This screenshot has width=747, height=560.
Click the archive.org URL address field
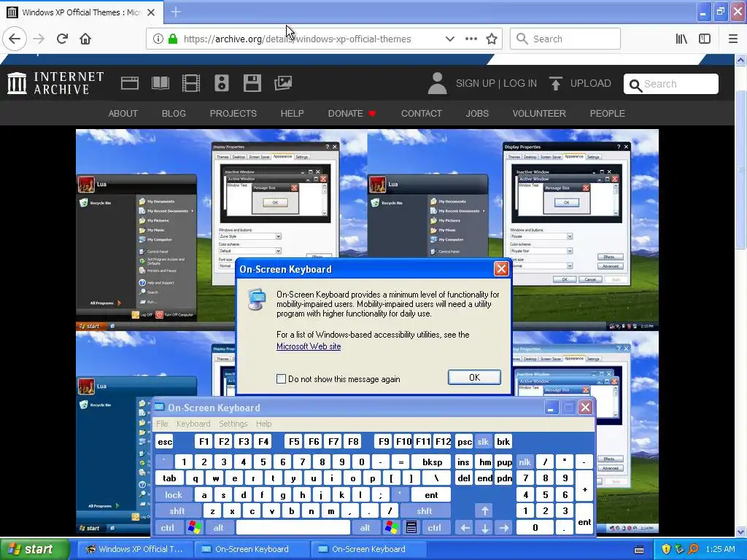click(x=298, y=39)
